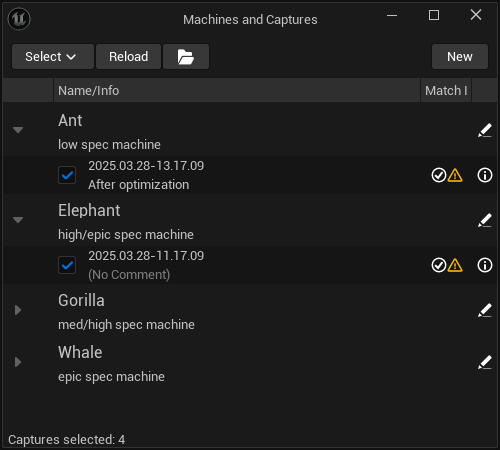Collapse the Elephant machine group

tap(18, 220)
